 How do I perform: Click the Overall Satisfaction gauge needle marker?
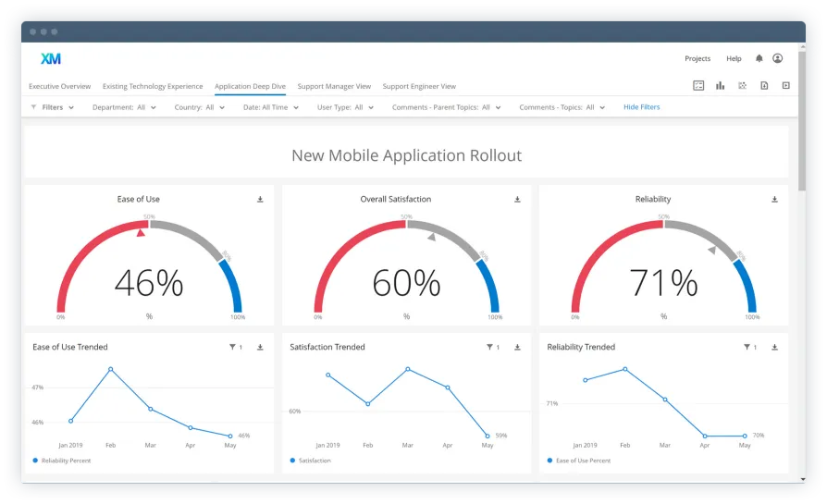(x=431, y=238)
